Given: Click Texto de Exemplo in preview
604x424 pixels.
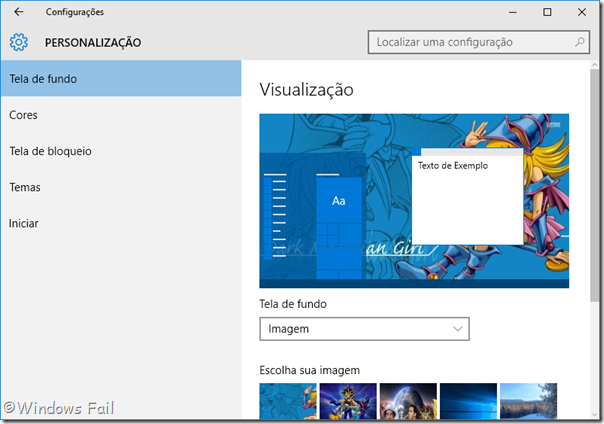Looking at the screenshot, I should [x=453, y=166].
